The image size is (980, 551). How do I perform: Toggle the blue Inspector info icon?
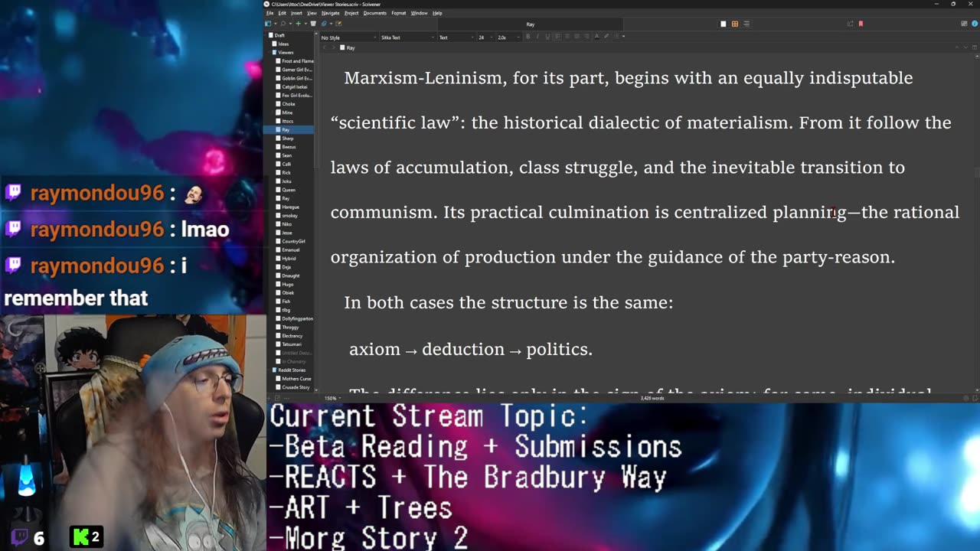[x=975, y=24]
